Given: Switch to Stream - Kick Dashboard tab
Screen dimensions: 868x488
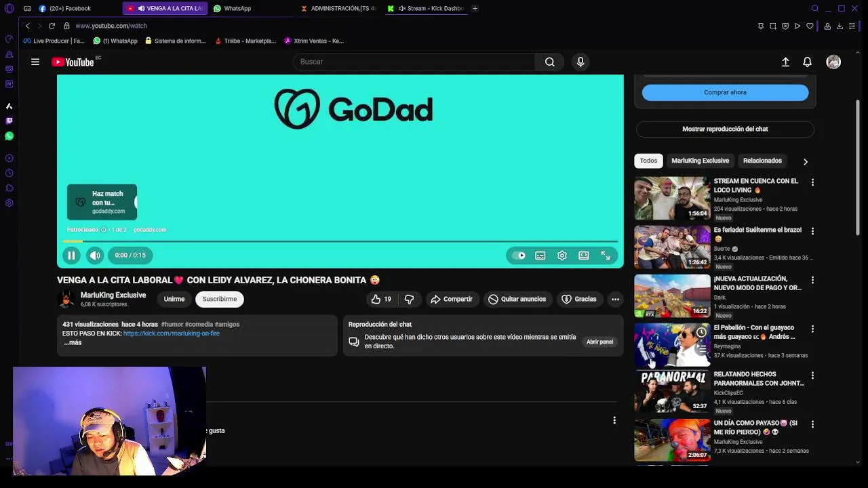Looking at the screenshot, I should (427, 8).
